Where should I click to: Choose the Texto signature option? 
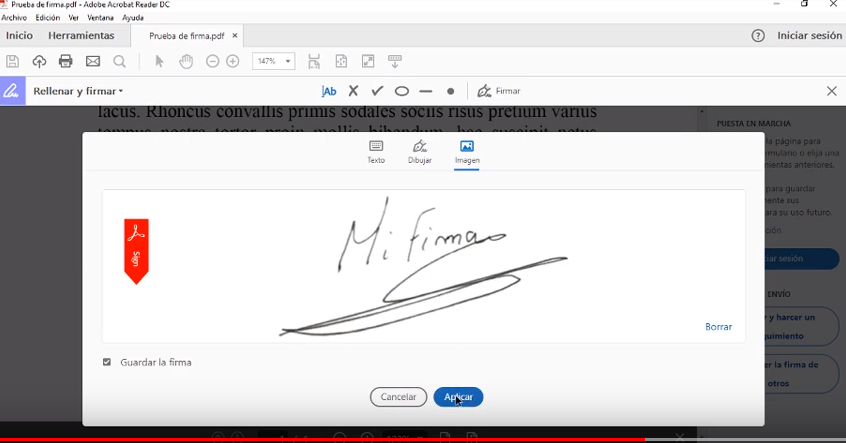pos(376,152)
